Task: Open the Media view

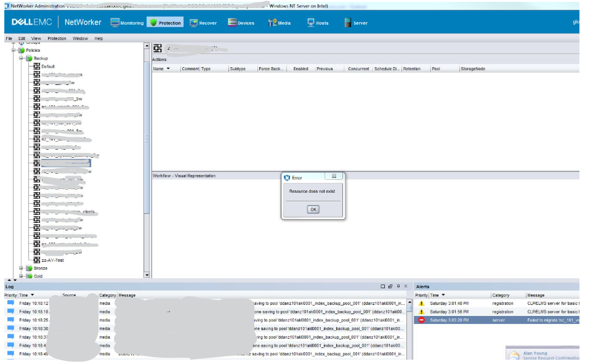Action: [280, 23]
